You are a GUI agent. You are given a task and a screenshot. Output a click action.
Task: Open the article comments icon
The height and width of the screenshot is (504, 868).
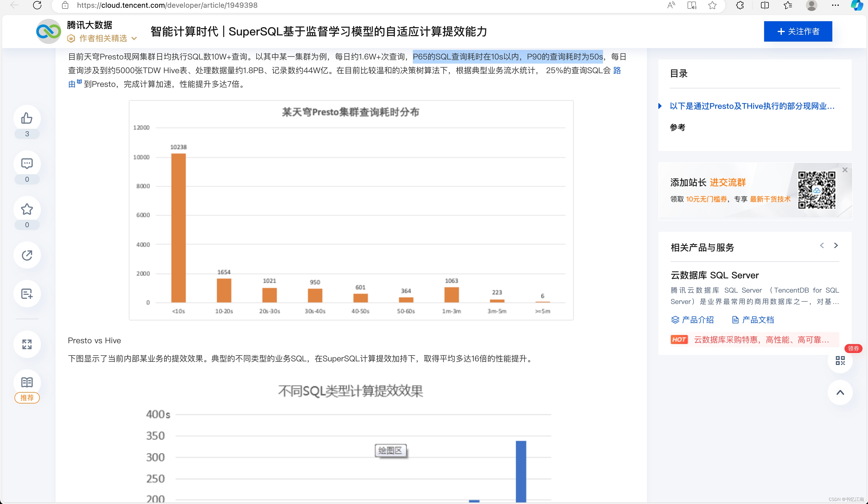[27, 164]
